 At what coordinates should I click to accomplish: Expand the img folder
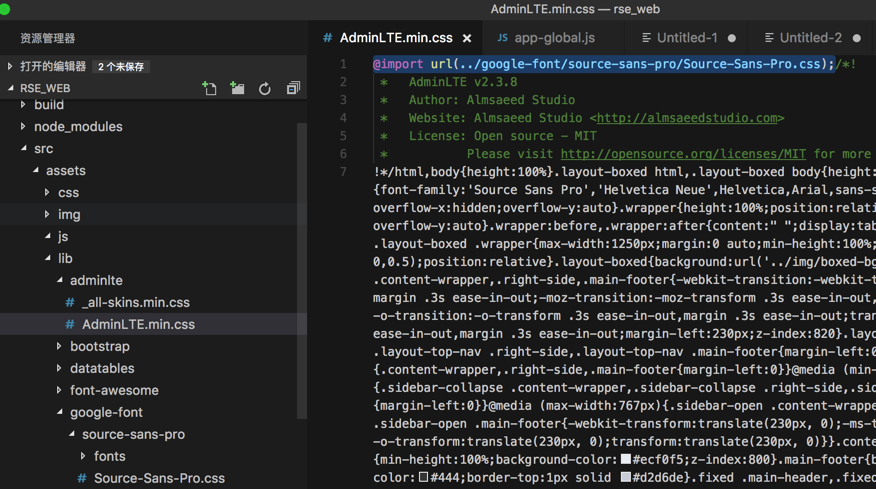point(47,214)
